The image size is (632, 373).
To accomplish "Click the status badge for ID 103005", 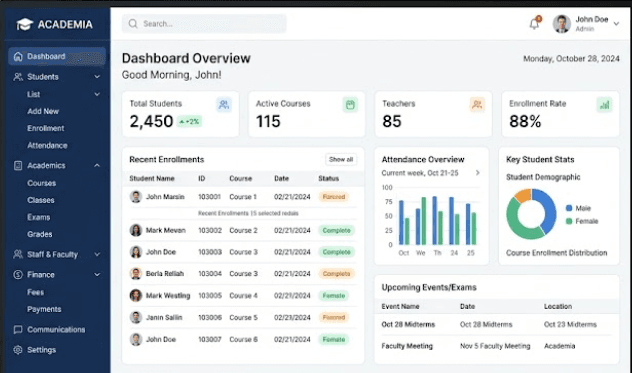I will (334, 296).
